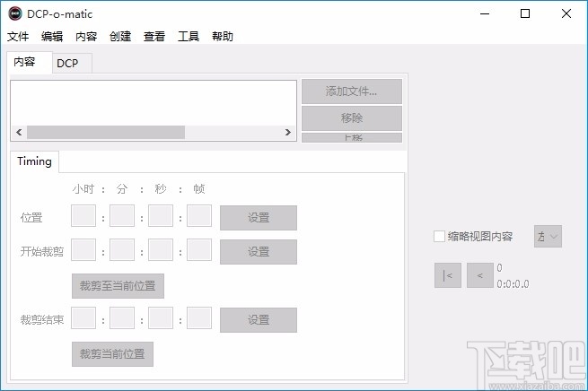This screenshot has width=588, height=391.
Task: Click the step back < button
Action: 480,275
